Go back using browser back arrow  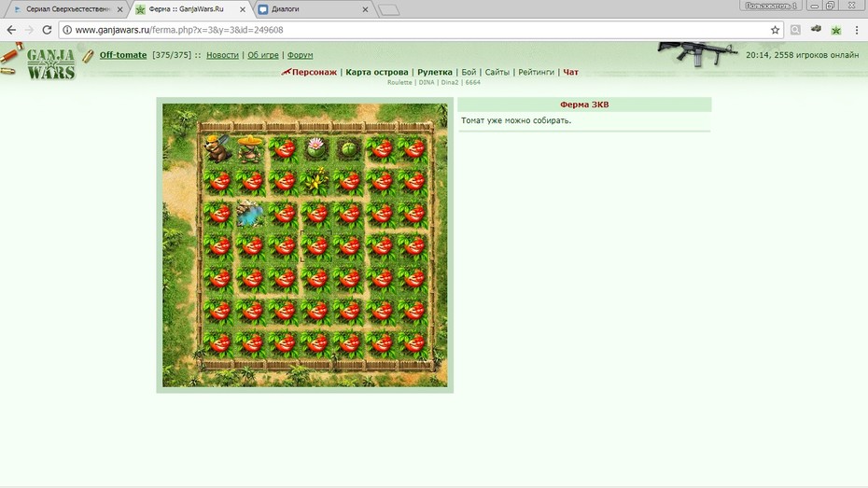11,30
